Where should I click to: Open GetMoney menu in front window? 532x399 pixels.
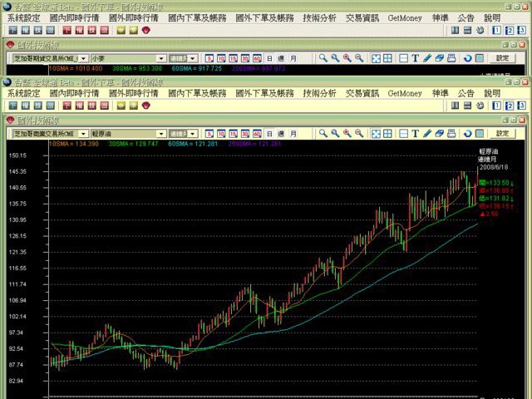[x=405, y=93]
